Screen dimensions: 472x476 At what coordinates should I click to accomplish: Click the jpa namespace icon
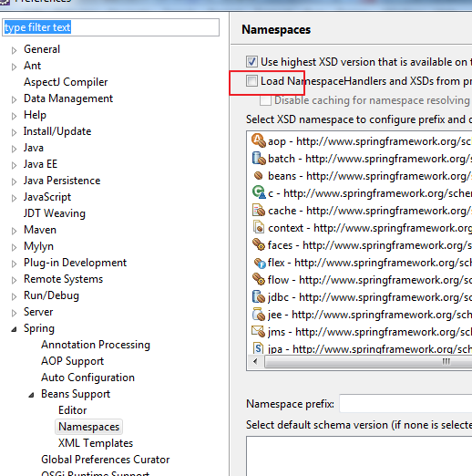[259, 348]
